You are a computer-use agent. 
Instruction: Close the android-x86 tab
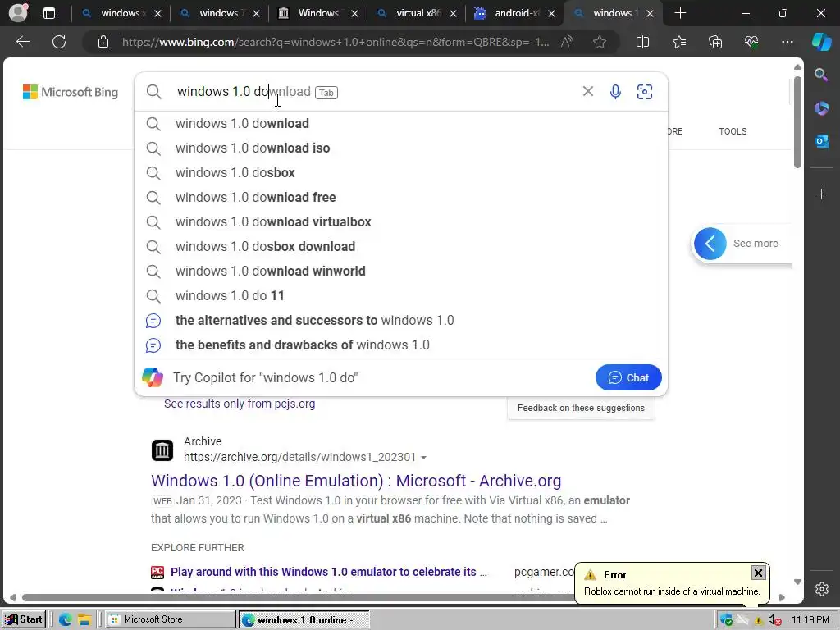click(552, 13)
